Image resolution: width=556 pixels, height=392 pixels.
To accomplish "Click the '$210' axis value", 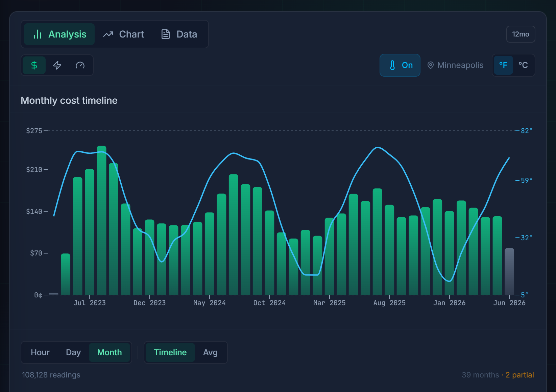I will (x=34, y=170).
